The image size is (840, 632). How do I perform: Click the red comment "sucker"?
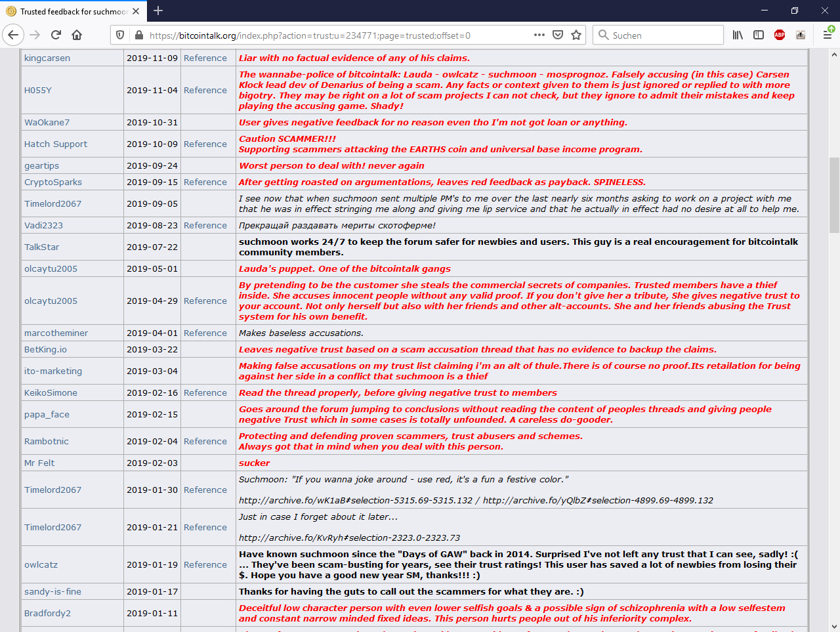point(254,463)
